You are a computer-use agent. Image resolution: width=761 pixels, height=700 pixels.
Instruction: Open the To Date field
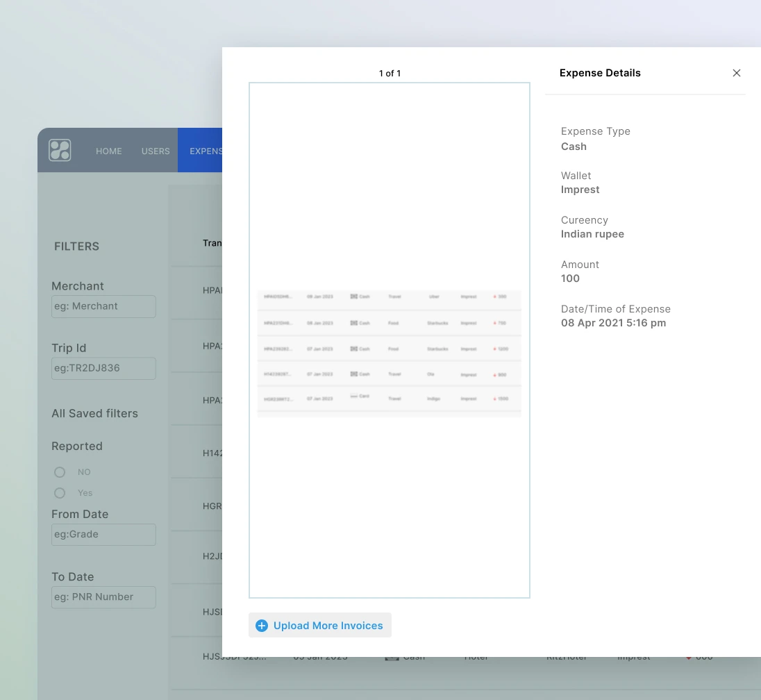click(103, 597)
